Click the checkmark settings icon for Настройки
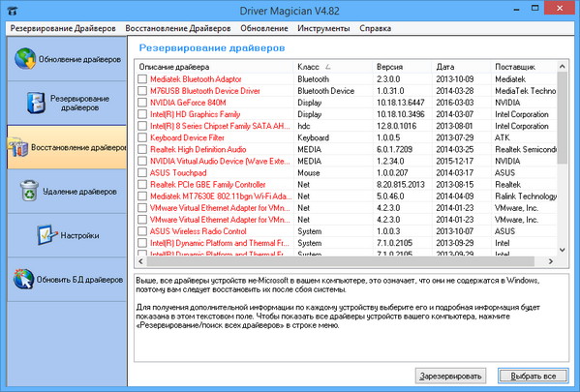 (46, 235)
